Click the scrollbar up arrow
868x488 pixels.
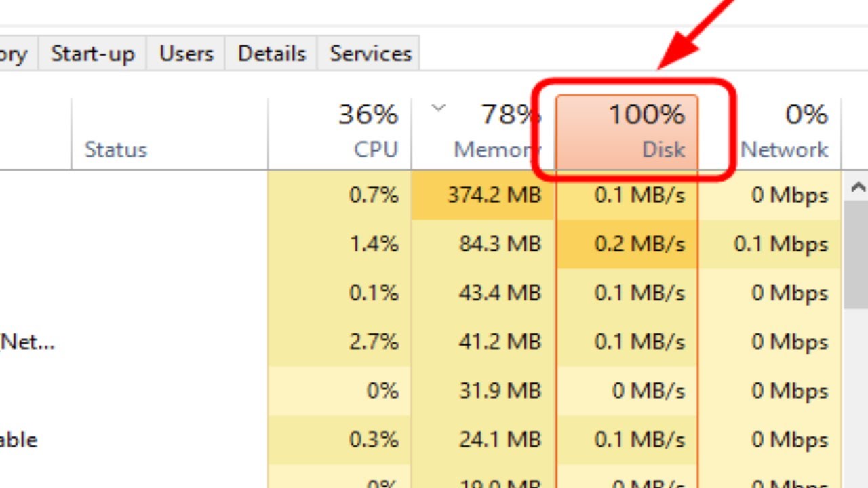(858, 186)
